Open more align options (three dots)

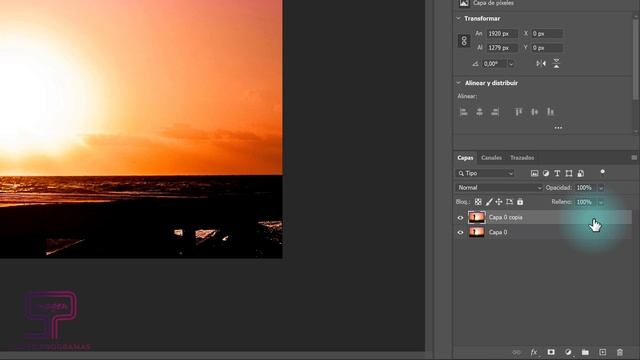coord(558,128)
